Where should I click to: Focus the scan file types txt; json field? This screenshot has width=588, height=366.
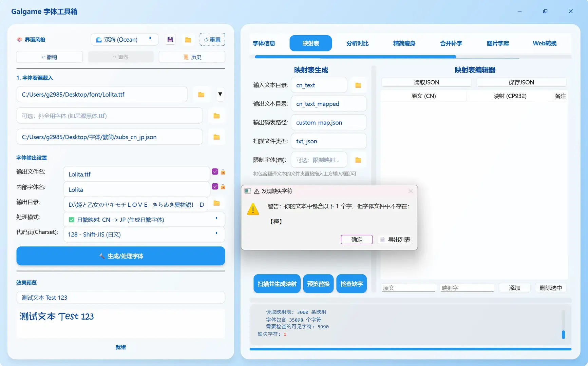328,141
